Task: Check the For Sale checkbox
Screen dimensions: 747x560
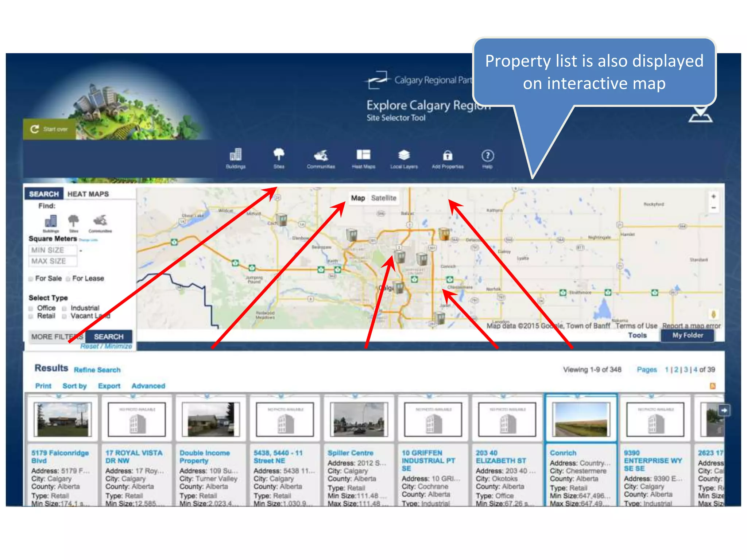Action: [x=31, y=279]
